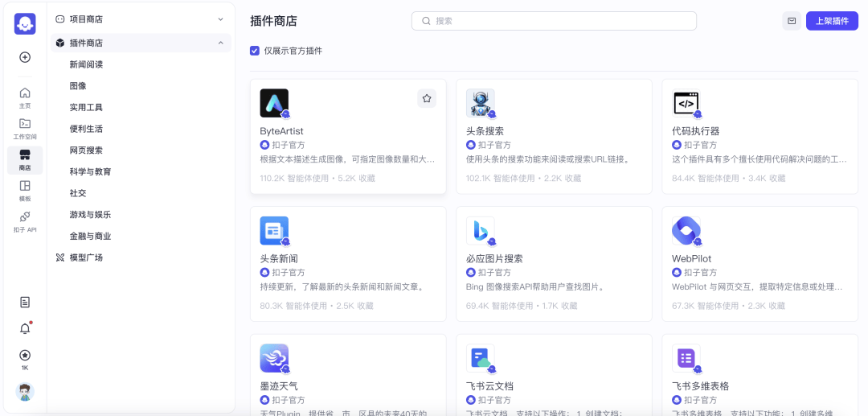The width and height of the screenshot is (868, 416).
Task: Favorite ByteArtist with star icon
Action: [x=427, y=98]
